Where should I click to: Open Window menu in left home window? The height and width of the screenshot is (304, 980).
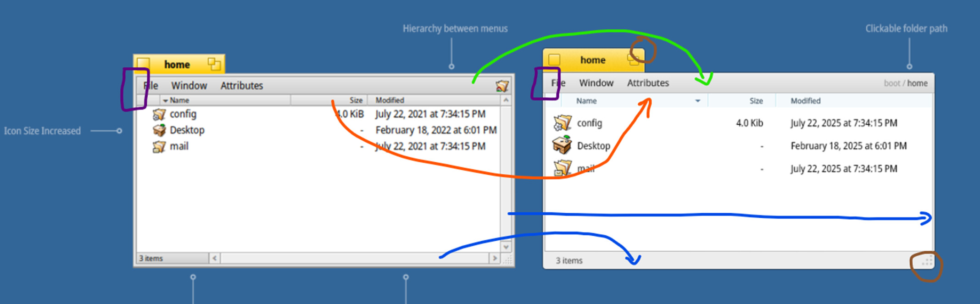pyautogui.click(x=189, y=86)
